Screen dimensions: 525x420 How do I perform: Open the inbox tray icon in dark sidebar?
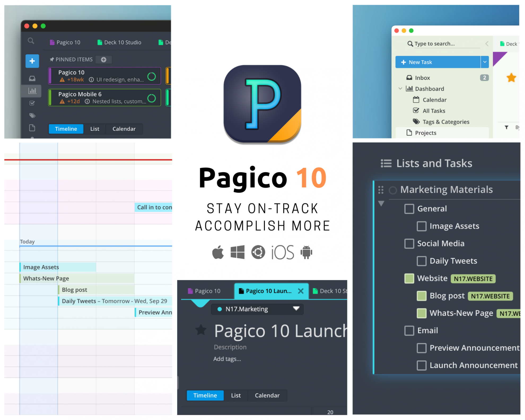tap(32, 78)
